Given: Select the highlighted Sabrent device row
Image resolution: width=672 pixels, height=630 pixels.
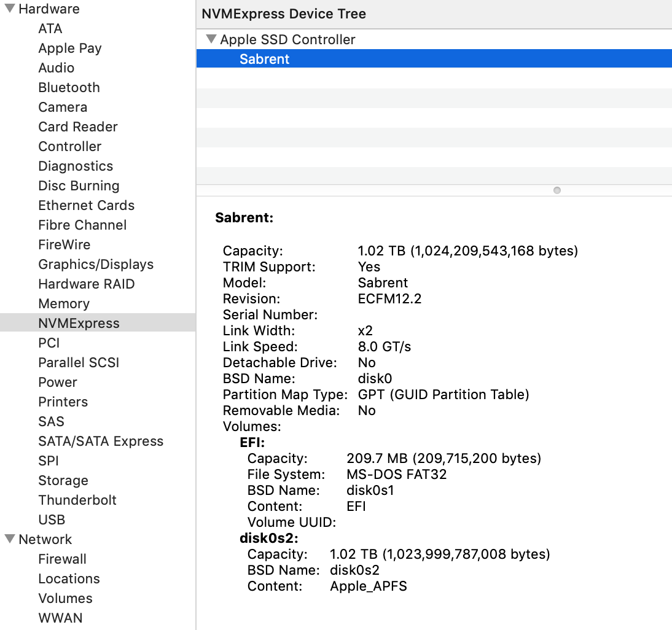Looking at the screenshot, I should [434, 59].
